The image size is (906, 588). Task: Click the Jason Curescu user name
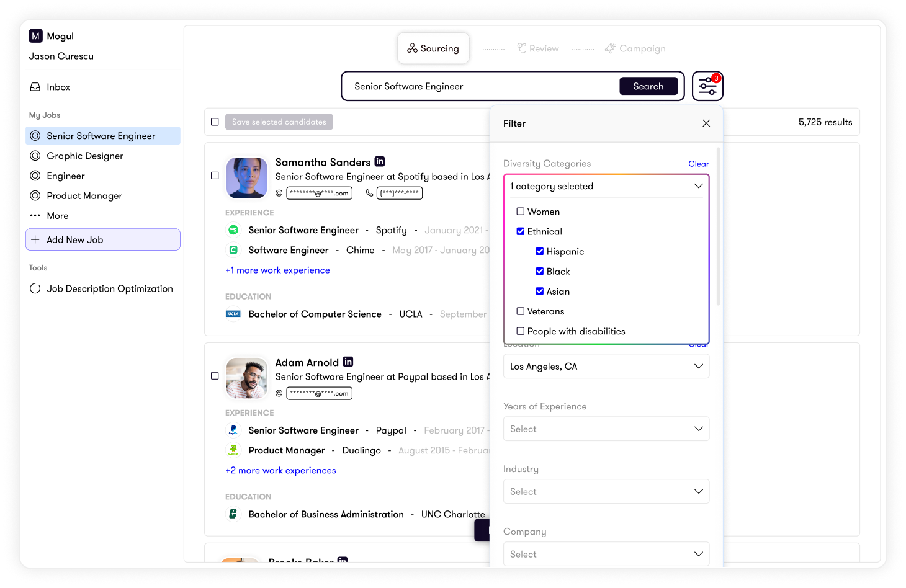pyautogui.click(x=61, y=56)
